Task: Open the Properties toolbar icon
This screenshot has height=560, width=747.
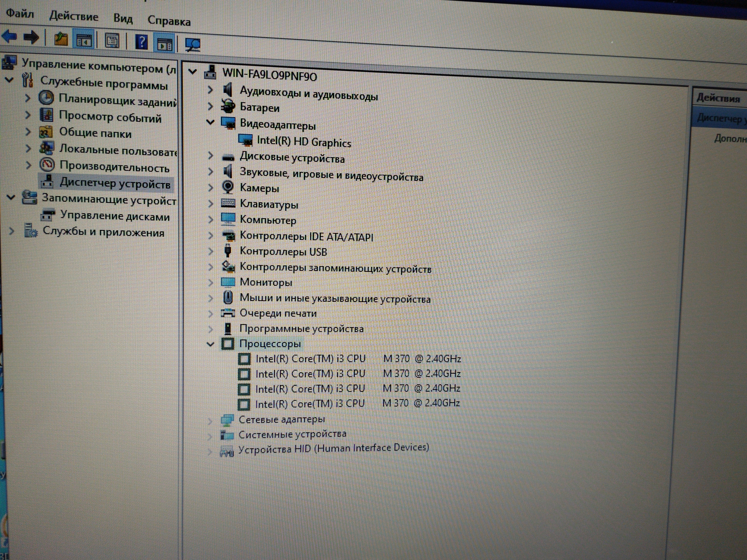Action: click(x=112, y=40)
